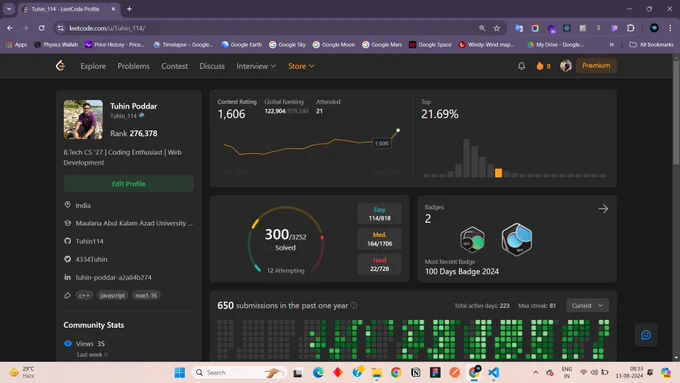Click the skills tag icon

pos(68,295)
